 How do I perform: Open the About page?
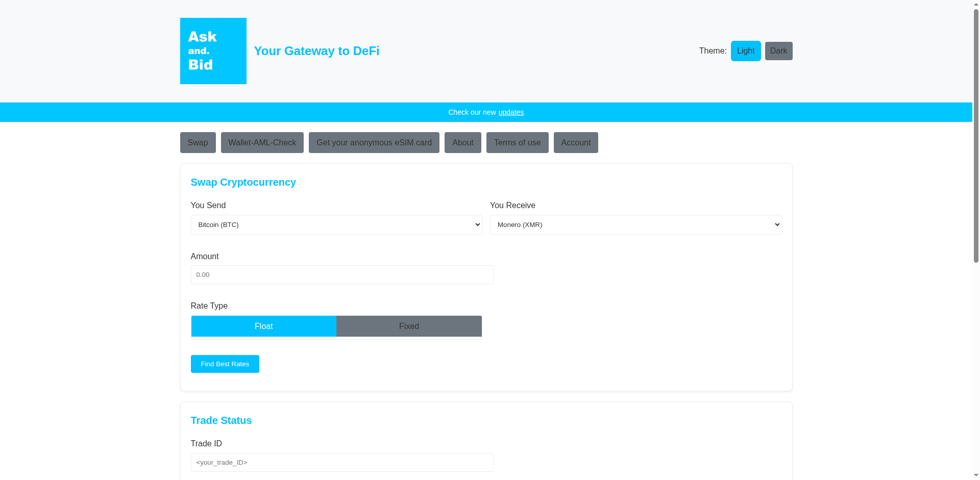pos(463,143)
